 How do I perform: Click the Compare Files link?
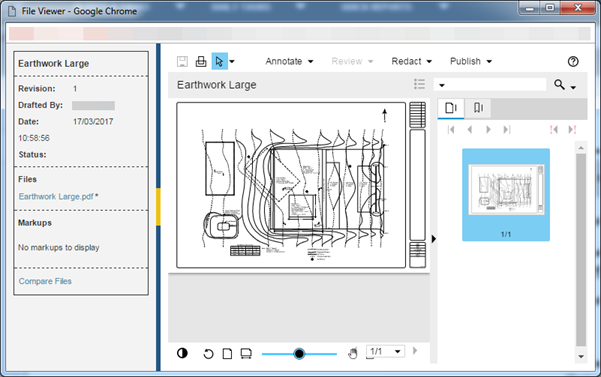(45, 281)
